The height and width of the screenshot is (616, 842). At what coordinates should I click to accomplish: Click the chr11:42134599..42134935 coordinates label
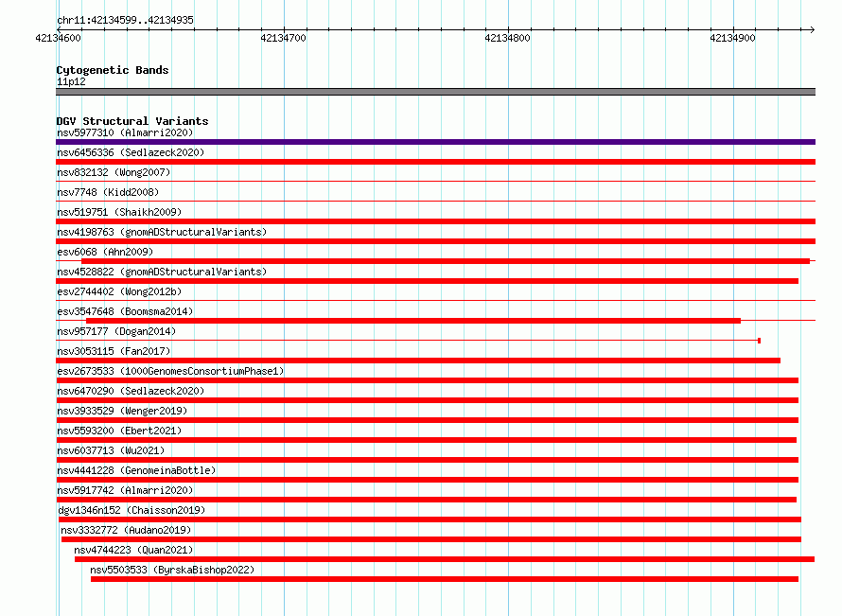[x=125, y=20]
